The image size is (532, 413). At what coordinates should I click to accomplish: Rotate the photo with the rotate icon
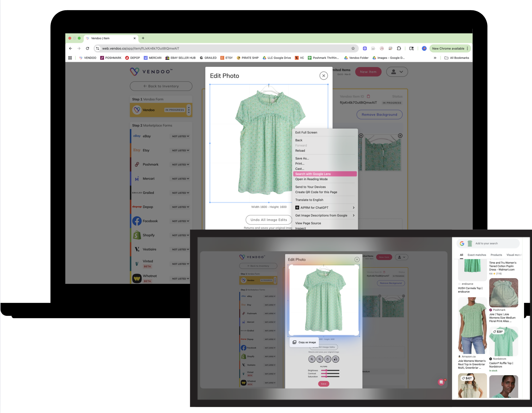coord(328,359)
